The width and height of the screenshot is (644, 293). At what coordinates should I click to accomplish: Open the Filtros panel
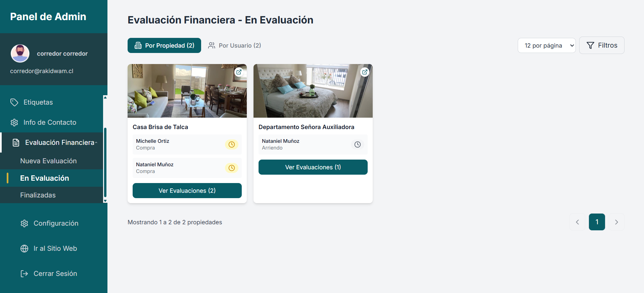click(x=601, y=45)
